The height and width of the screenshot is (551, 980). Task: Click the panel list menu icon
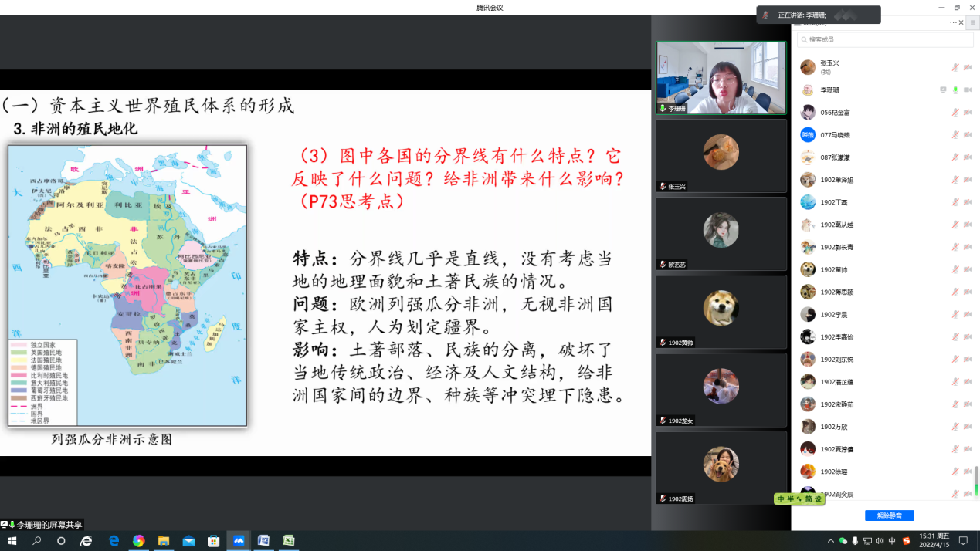(972, 23)
